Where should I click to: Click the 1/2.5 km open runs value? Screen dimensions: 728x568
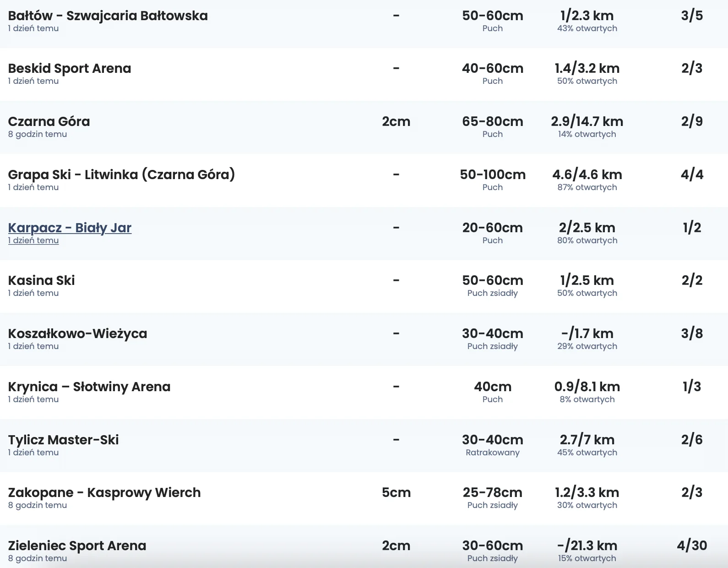[587, 280]
